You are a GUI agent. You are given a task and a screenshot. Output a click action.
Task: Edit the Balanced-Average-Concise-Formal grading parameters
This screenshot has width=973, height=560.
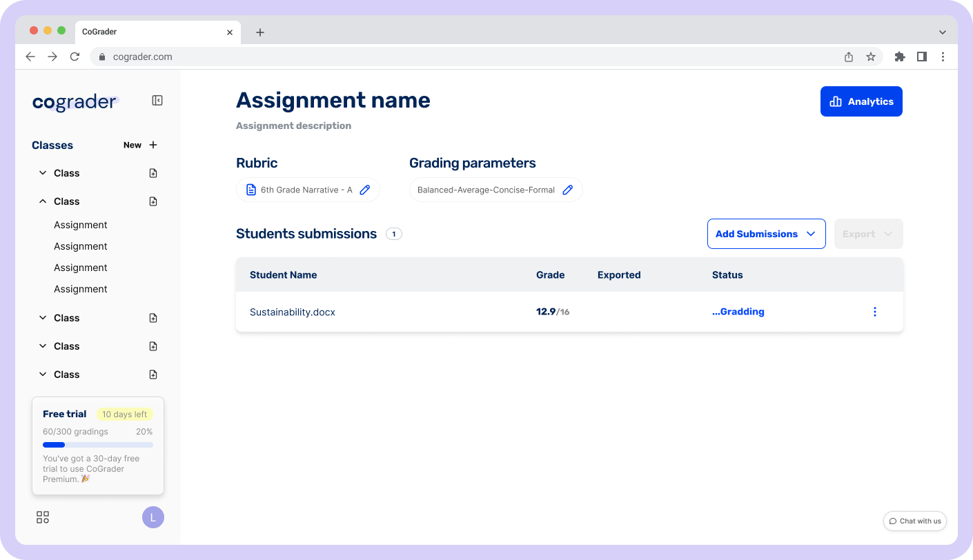pyautogui.click(x=567, y=190)
